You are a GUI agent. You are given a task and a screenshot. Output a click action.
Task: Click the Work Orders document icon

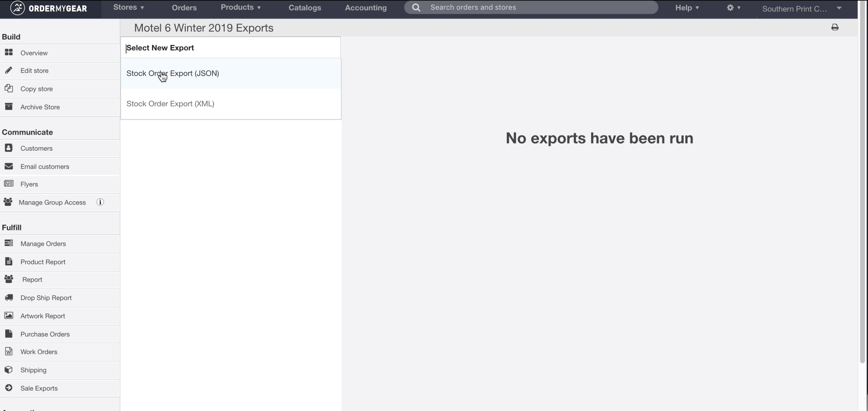coord(9,351)
